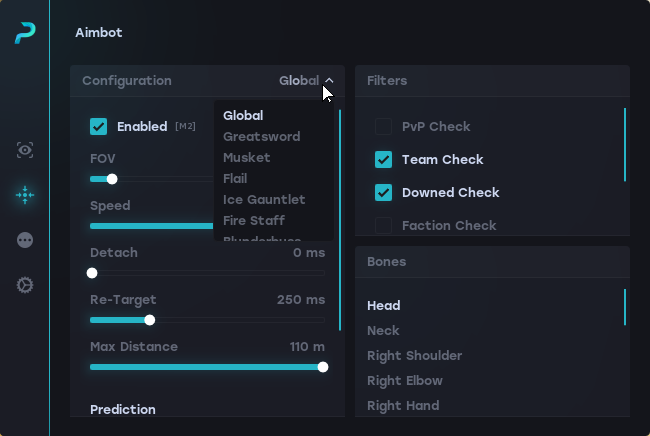Pick Ice Gauntlet from the dropdown list
This screenshot has height=436, width=650.
point(264,199)
